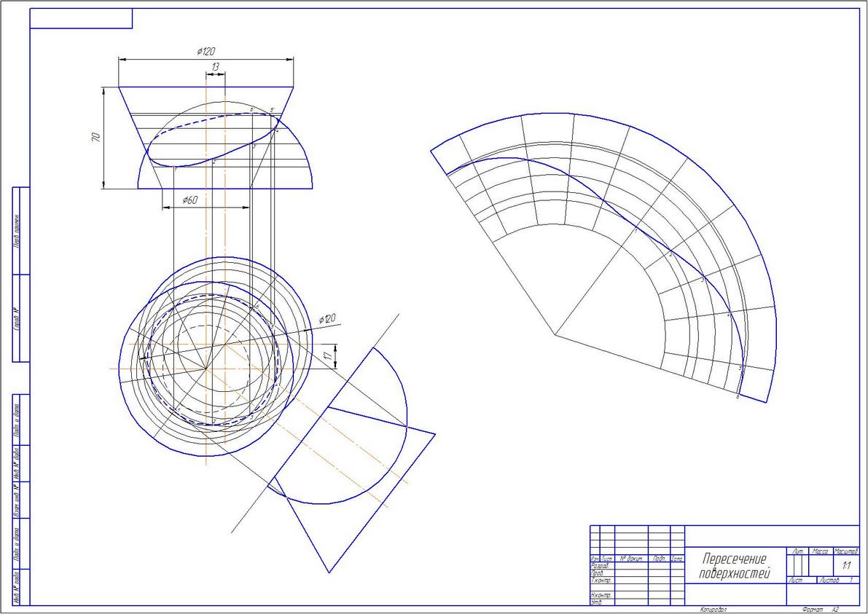868x614 pixels.
Task: Click the ø120 leader label on plan view
Action: point(328,318)
